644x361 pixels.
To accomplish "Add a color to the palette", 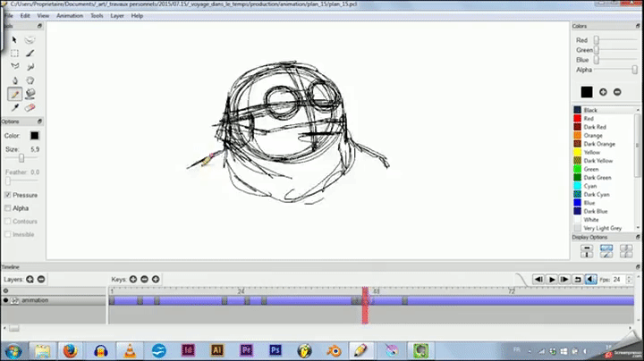I will [603, 92].
